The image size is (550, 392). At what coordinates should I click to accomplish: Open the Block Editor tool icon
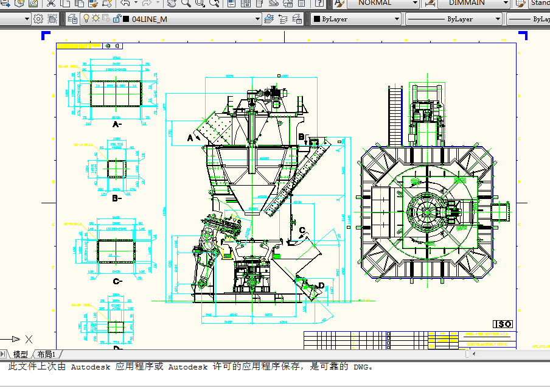pyautogui.click(x=107, y=4)
